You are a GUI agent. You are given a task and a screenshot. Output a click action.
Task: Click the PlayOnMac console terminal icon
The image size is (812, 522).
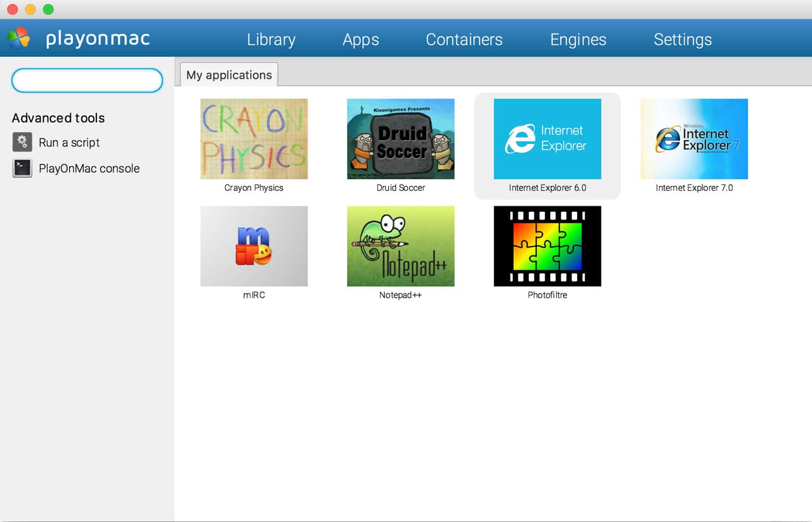(x=22, y=168)
